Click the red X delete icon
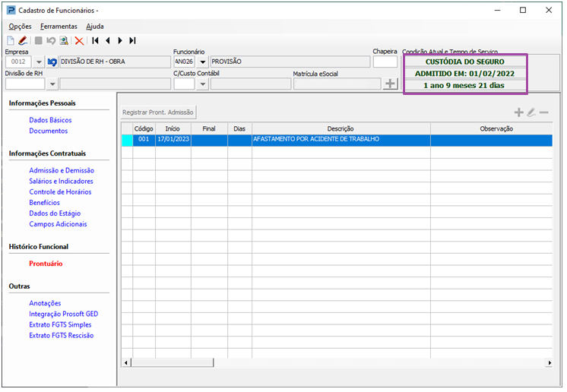 (79, 40)
